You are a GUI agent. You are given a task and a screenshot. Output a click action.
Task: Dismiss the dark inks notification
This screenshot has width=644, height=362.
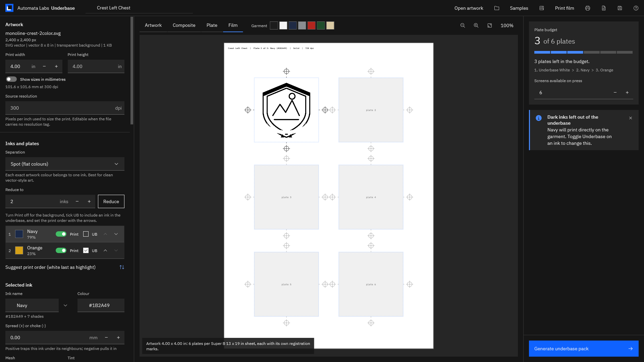point(631,118)
